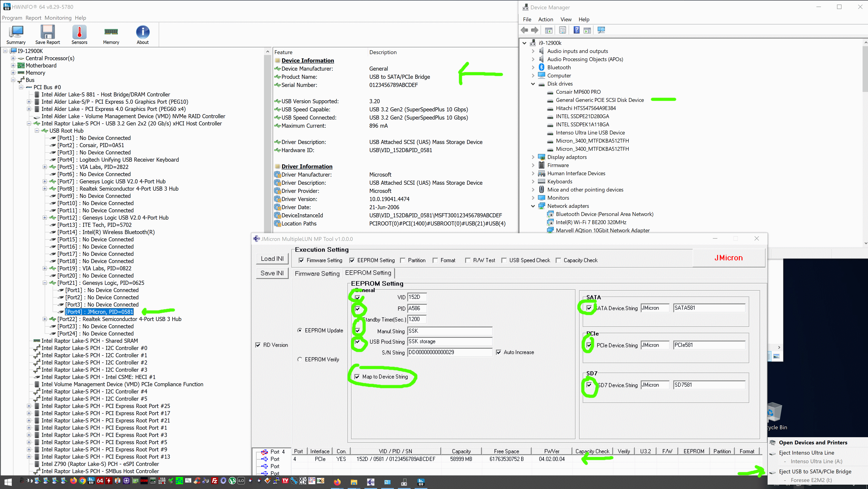The width and height of the screenshot is (868, 489).
Task: Click the iLO icon in the taskbar
Action: [241, 481]
